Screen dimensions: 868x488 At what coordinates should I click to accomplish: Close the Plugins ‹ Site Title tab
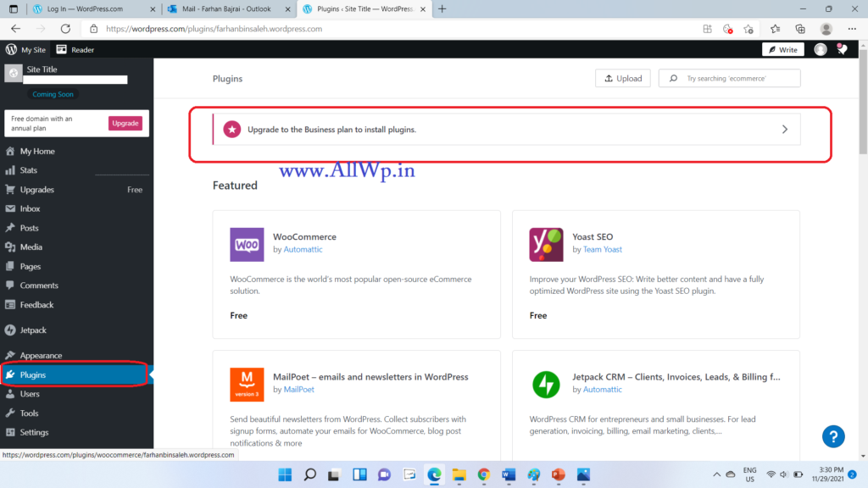(x=423, y=8)
